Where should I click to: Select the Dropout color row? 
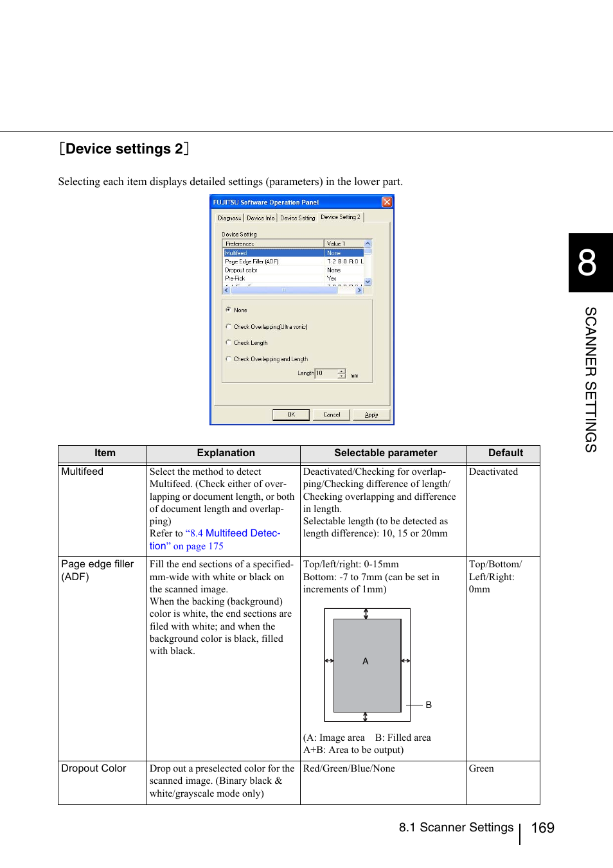tap(294, 270)
